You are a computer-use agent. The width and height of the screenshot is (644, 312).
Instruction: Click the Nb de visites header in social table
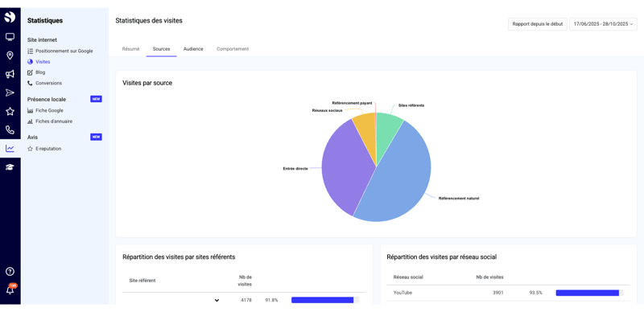click(x=489, y=277)
